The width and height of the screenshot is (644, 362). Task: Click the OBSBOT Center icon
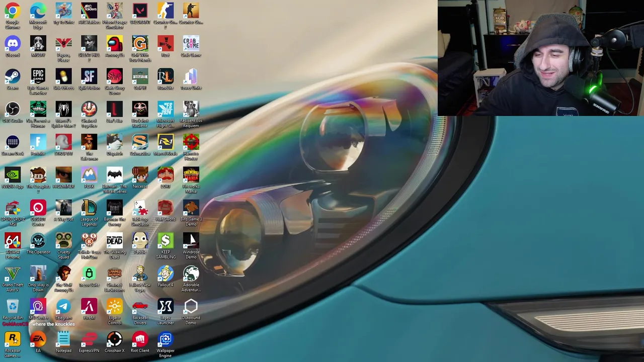[x=38, y=208]
